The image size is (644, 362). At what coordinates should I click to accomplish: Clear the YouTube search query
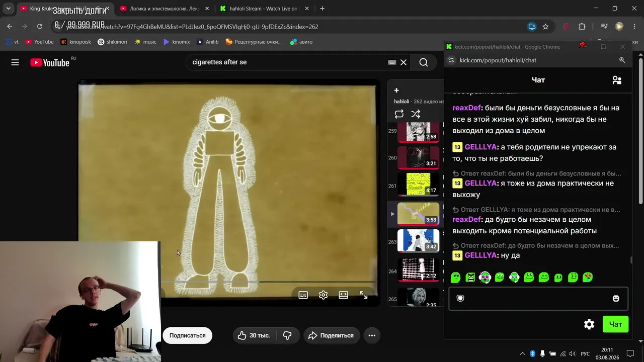pyautogui.click(x=404, y=62)
